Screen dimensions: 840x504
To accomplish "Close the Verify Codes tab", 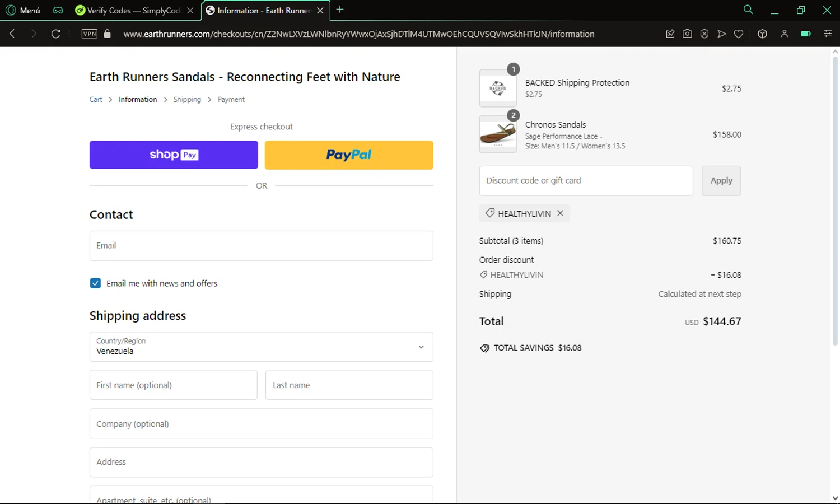I will [190, 10].
